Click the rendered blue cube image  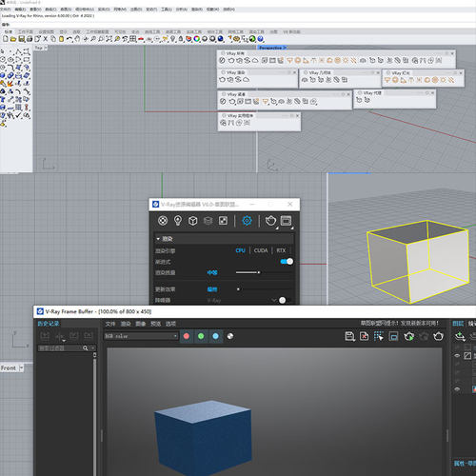click(203, 438)
